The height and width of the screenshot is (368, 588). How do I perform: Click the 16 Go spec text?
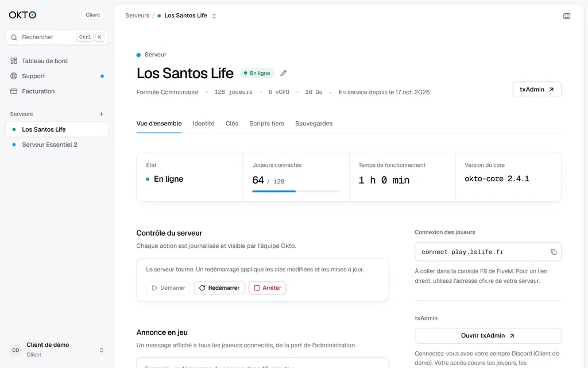[x=314, y=92]
